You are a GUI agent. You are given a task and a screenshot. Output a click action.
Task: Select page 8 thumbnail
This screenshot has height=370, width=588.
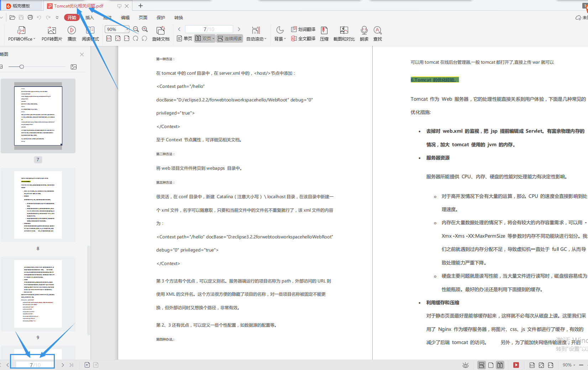pos(38,205)
